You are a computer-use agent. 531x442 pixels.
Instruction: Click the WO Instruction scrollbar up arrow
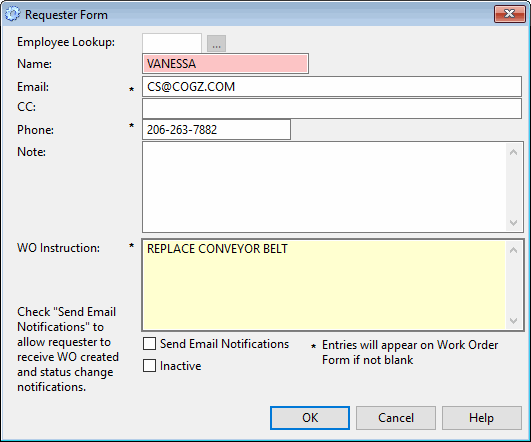pyautogui.click(x=513, y=250)
